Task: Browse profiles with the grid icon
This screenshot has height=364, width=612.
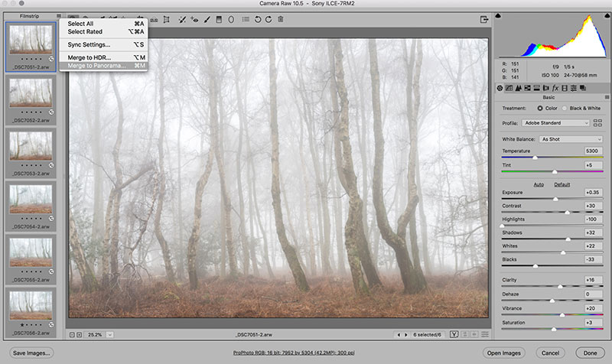Action: point(597,123)
